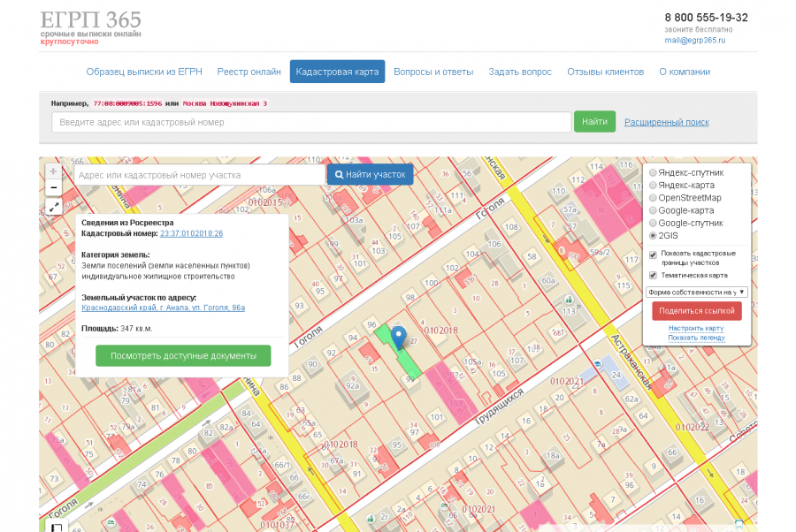Viewport: 796px width, 532px height.
Task: Zoom in with the map plus button
Action: (54, 171)
